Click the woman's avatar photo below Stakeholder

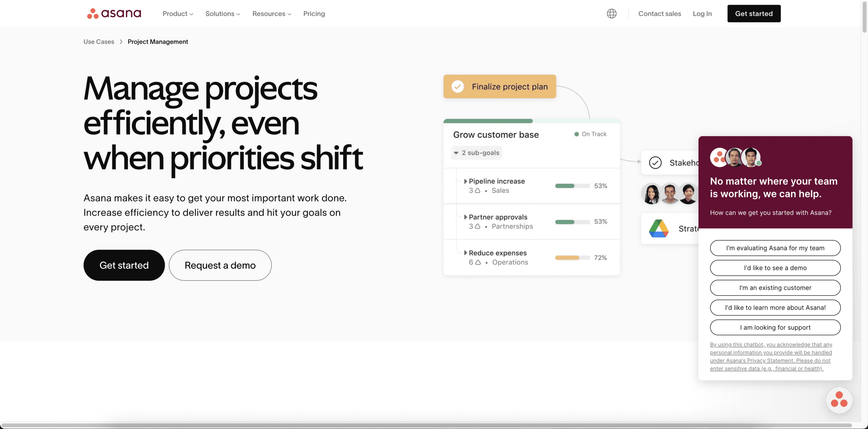pyautogui.click(x=651, y=194)
